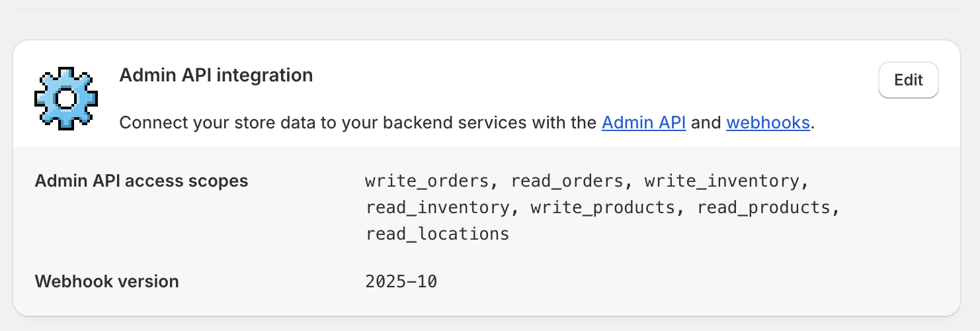Click the Edit button
Viewport: 980px width, 331px height.
pos(908,80)
